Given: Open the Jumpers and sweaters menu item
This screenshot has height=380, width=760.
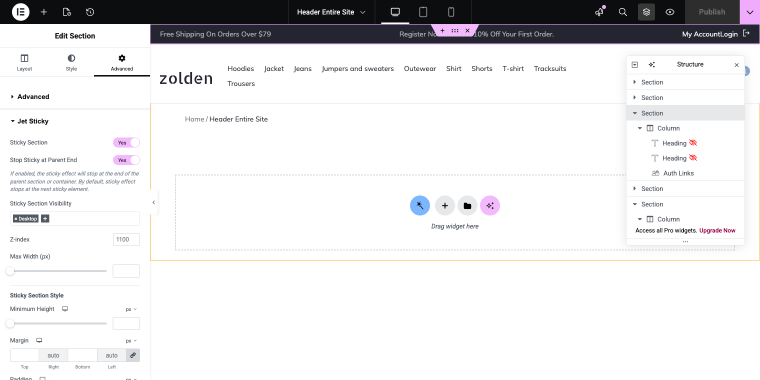Looking at the screenshot, I should coord(358,68).
